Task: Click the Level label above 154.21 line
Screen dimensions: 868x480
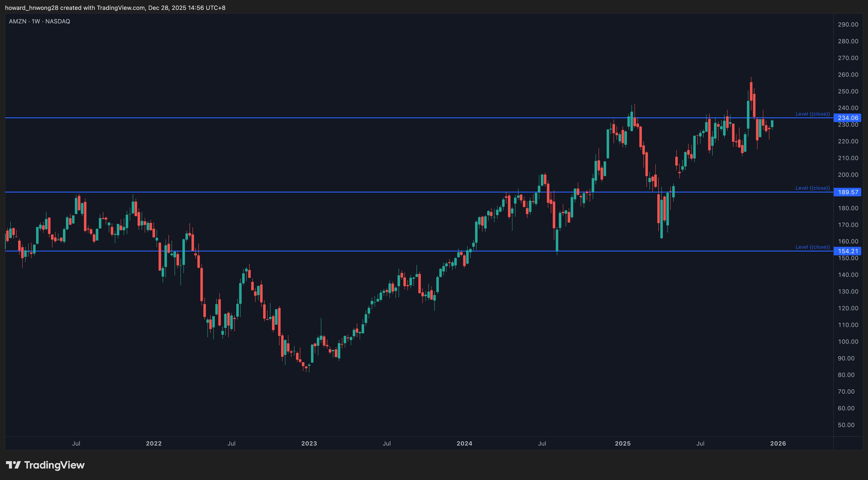Action: pyautogui.click(x=812, y=247)
